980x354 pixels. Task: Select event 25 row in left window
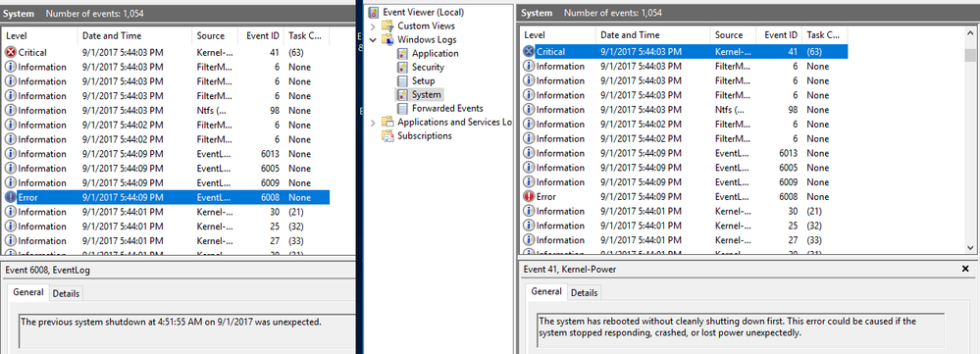click(x=166, y=226)
